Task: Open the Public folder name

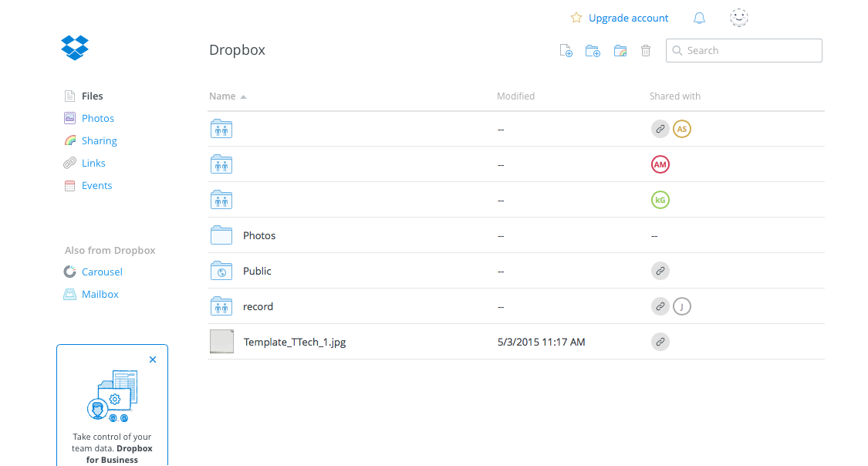Action: click(257, 271)
